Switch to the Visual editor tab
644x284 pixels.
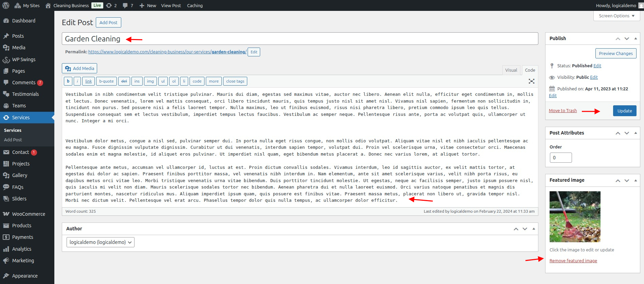click(x=511, y=70)
